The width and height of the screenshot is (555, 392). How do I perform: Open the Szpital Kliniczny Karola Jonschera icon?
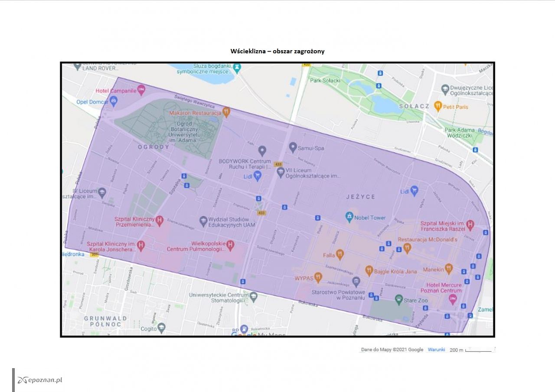coord(140,246)
